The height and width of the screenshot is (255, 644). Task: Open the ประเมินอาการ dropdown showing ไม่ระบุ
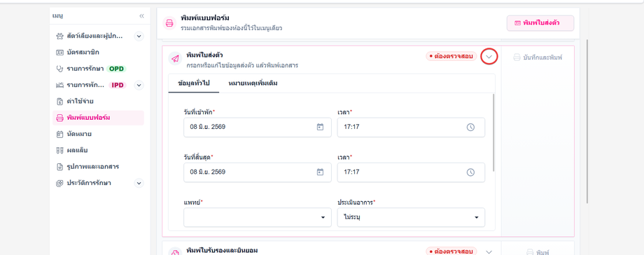tap(411, 217)
